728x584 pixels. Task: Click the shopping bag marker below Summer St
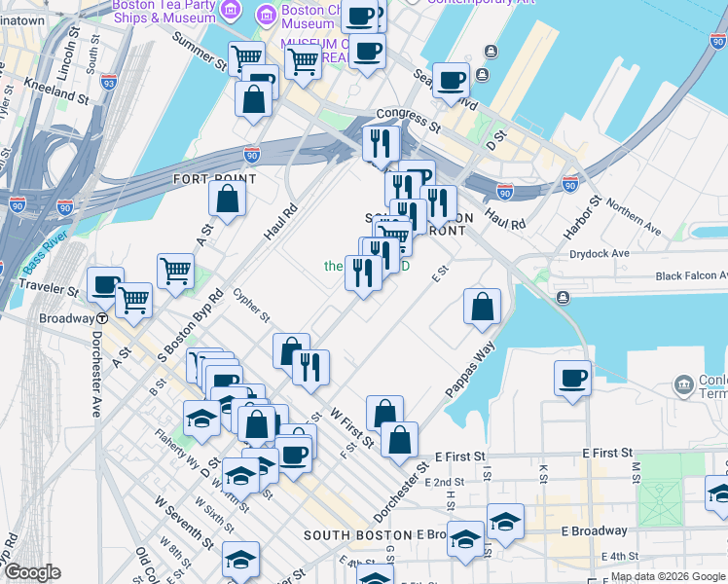click(x=253, y=102)
